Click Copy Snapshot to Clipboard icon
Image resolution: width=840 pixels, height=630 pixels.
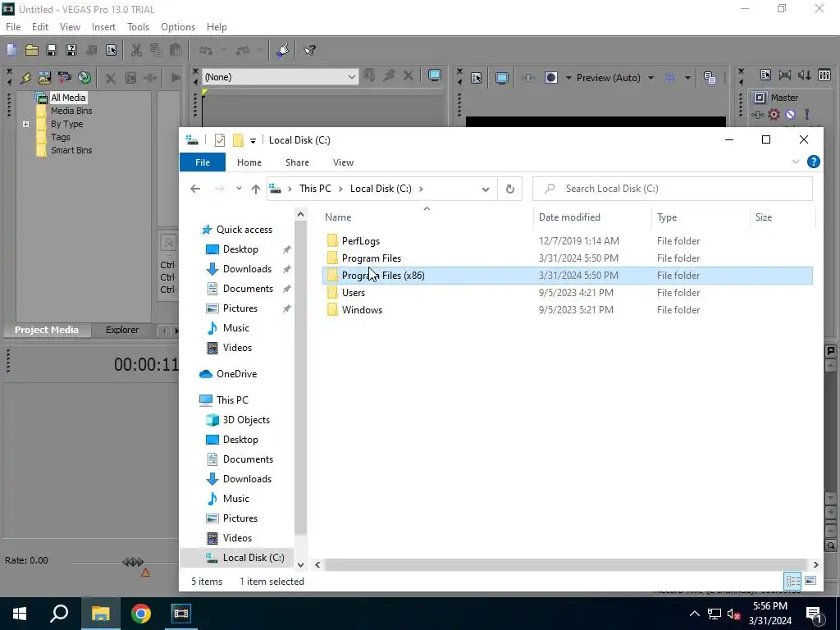pyautogui.click(x=710, y=78)
